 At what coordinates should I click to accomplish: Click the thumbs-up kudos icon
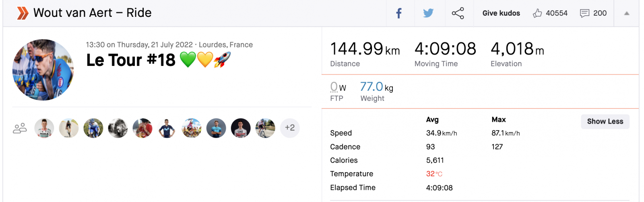click(537, 13)
